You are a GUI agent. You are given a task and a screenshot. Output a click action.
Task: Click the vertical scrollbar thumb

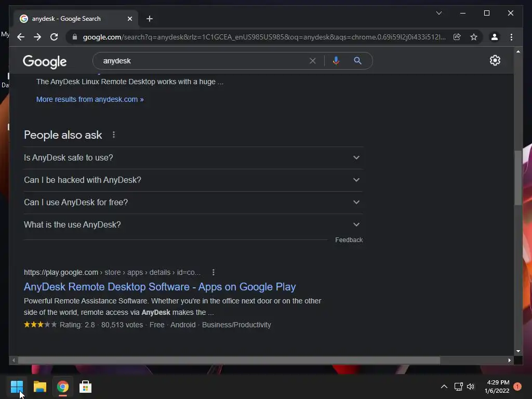coord(518,178)
